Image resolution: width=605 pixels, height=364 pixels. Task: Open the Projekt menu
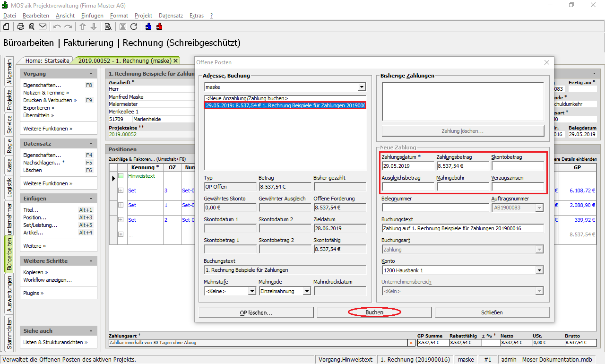pos(143,16)
